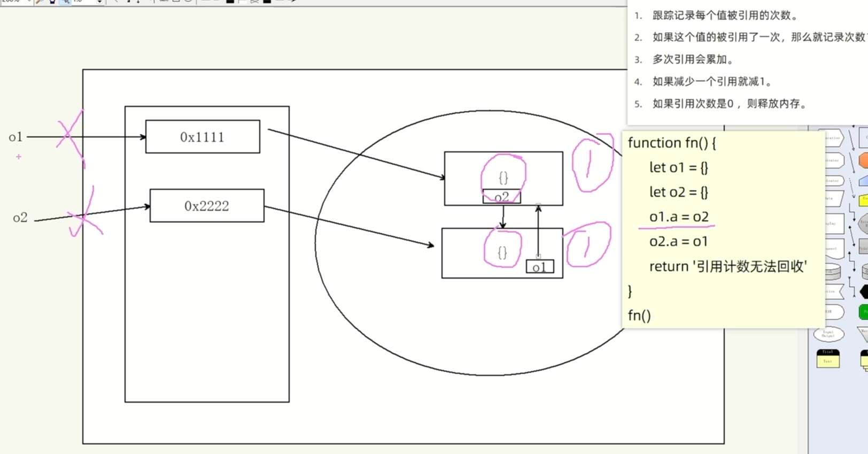
Task: Click note line 如果减少一个引用就减1
Action: [x=712, y=81]
